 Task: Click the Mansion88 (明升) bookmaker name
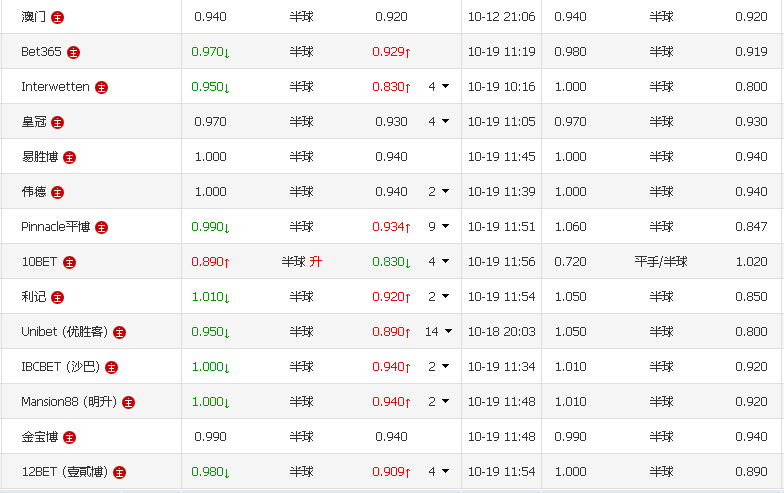click(x=69, y=402)
